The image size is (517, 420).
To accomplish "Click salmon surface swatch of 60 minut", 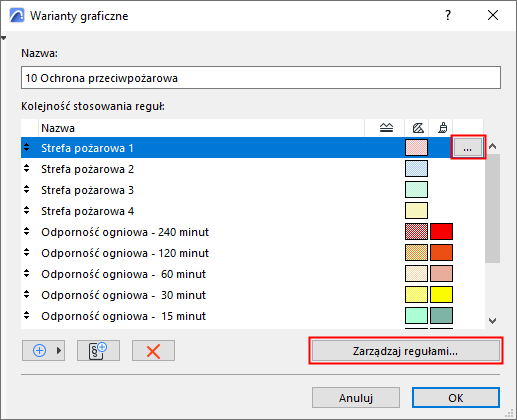I will pyautogui.click(x=441, y=274).
